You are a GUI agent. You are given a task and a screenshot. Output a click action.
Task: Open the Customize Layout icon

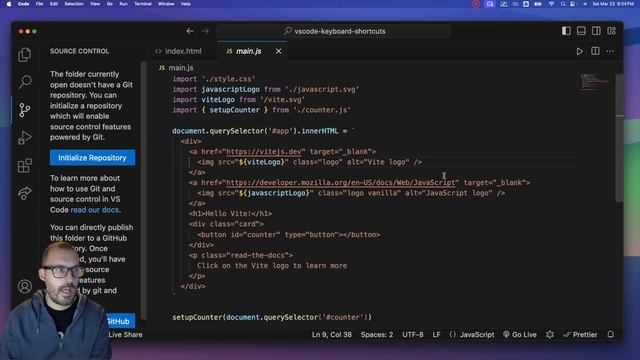click(611, 31)
